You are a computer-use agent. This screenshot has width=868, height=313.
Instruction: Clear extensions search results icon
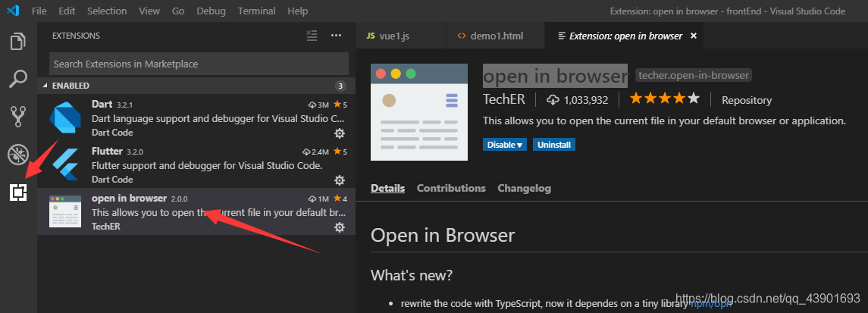[312, 36]
